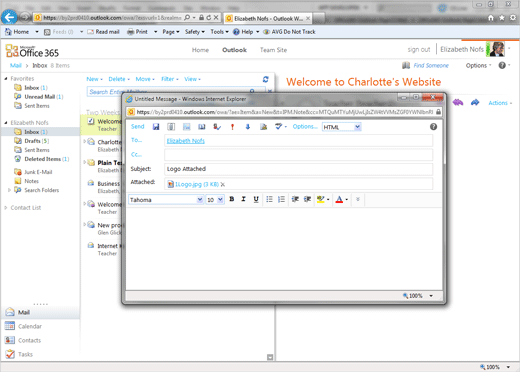Open the 1Logo.jpg attachment link
This screenshot has width=520, height=372.
197,184
